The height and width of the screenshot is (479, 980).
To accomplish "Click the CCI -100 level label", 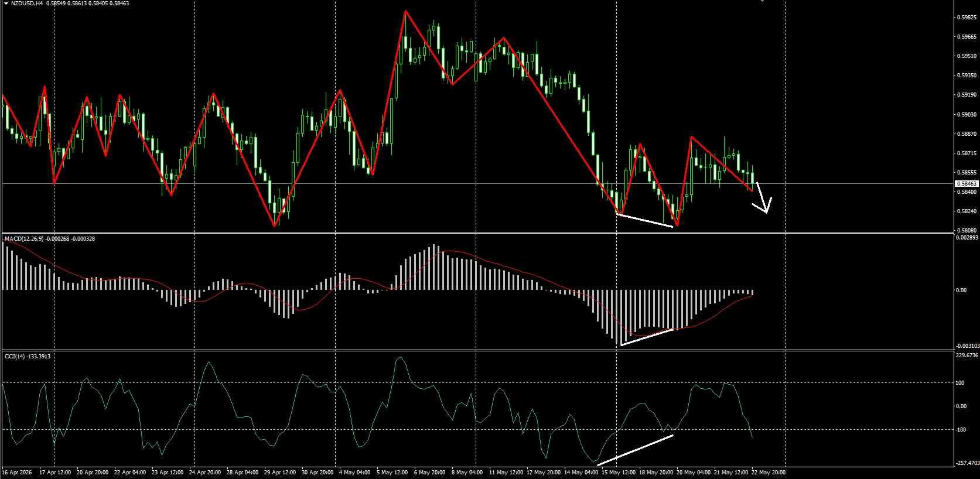I will 962,430.
